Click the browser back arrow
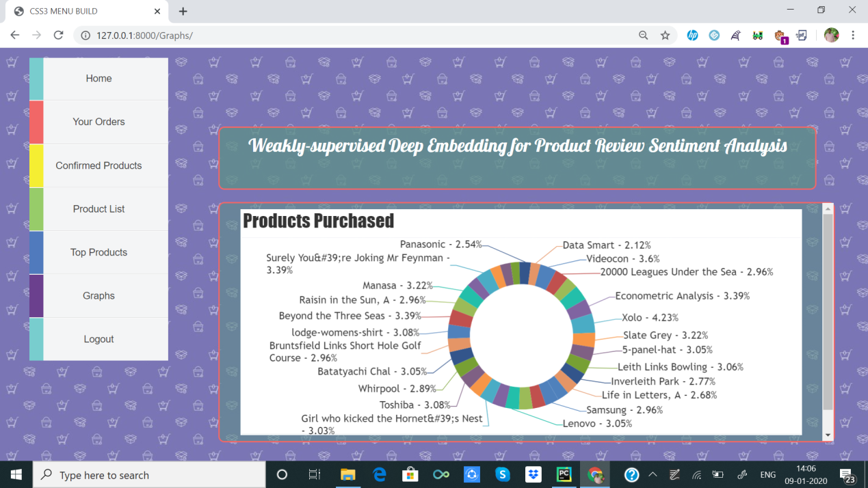Viewport: 868px width, 488px height. coord(15,35)
